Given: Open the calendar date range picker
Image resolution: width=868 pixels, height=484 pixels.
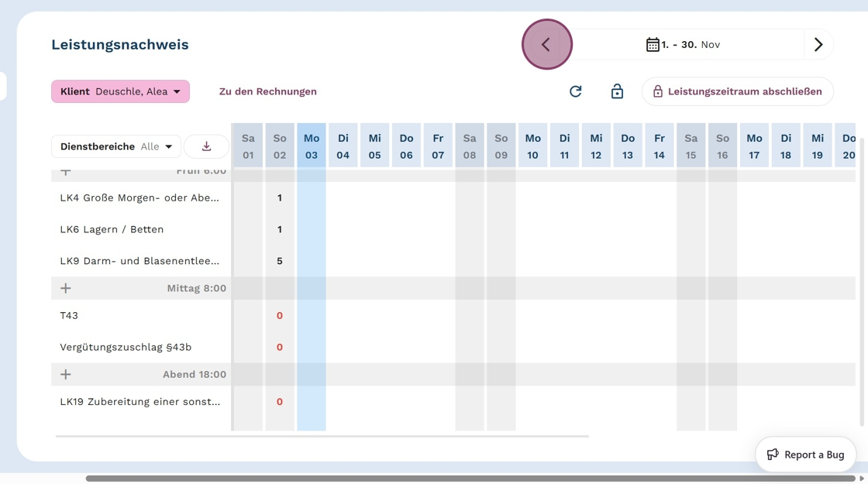Looking at the screenshot, I should click(683, 44).
